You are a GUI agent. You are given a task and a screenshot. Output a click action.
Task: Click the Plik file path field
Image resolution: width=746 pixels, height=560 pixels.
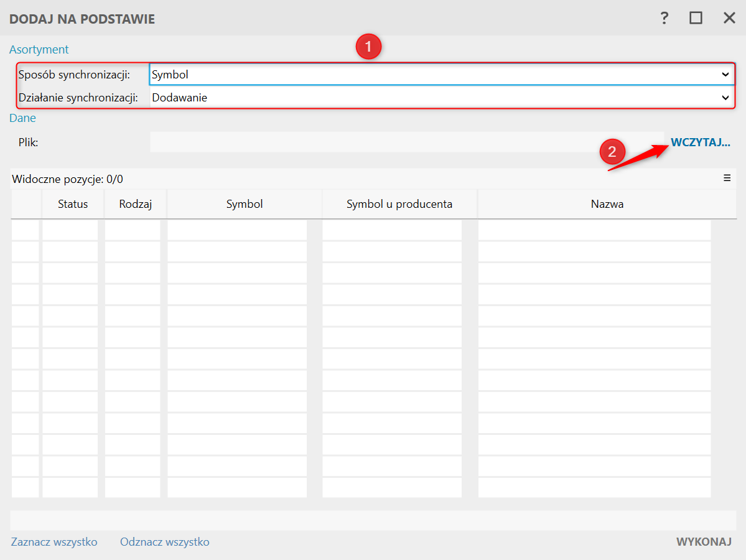407,142
